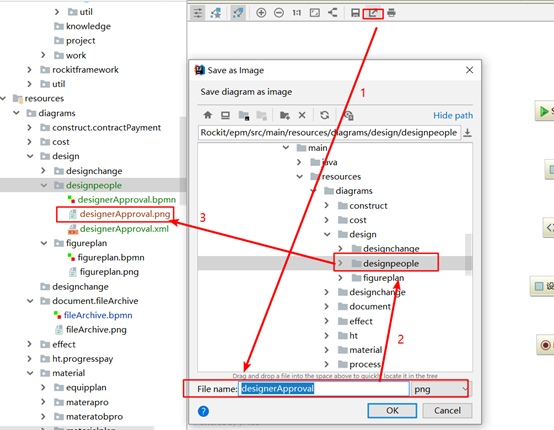Select the process folder in dialog tree
Image resolution: width=554 pixels, height=430 pixels.
365,364
